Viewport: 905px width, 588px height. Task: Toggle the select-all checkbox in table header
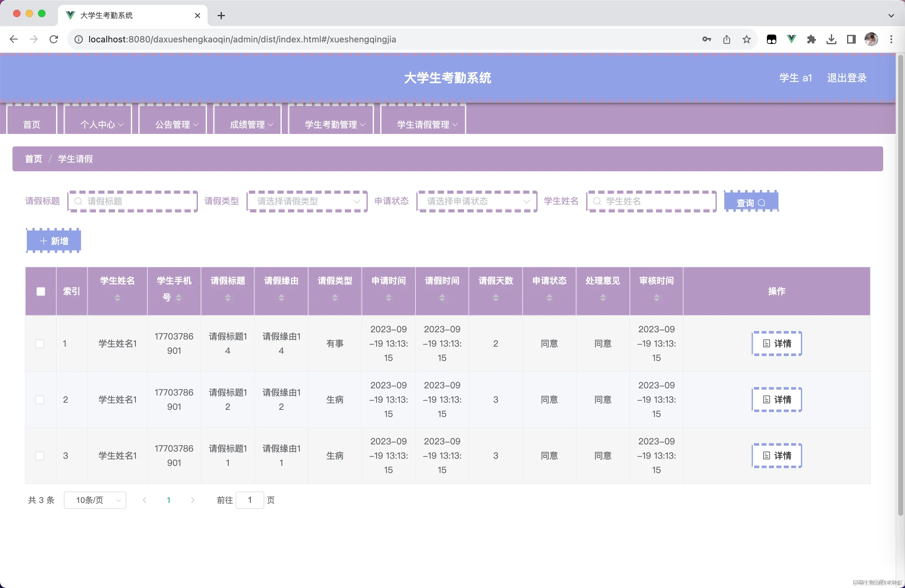tap(41, 291)
